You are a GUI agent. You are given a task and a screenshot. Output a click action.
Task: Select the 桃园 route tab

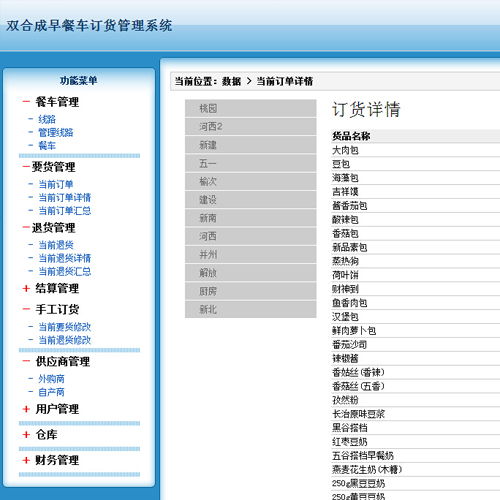pos(251,108)
